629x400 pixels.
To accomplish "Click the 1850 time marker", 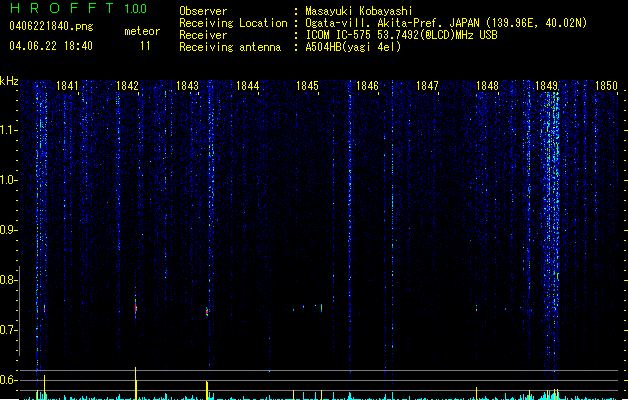I will [607, 86].
